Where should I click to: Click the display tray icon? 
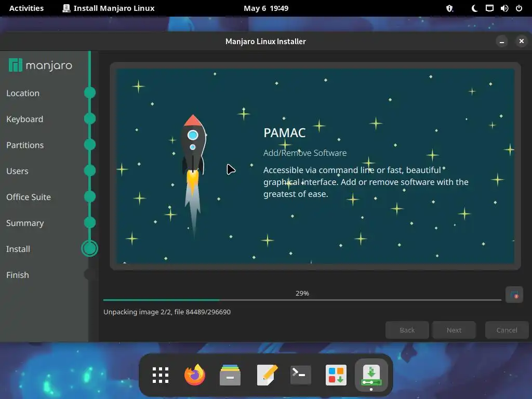click(489, 8)
